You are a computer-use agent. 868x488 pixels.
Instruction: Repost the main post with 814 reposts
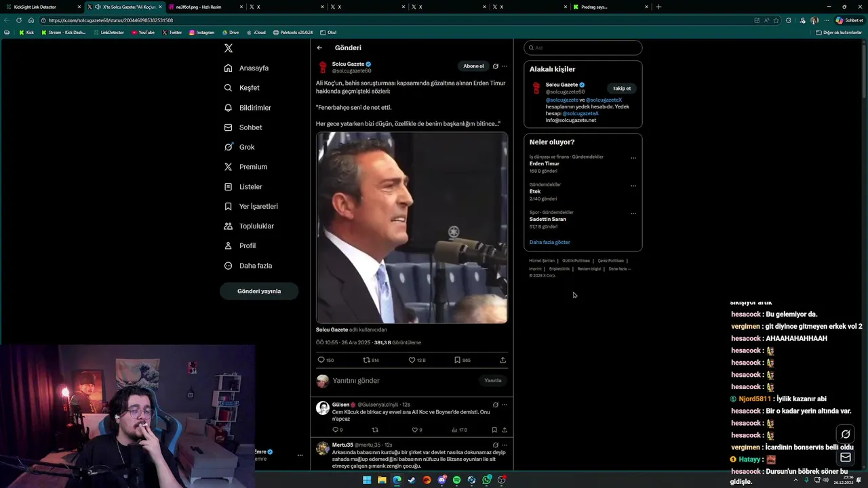[371, 360]
